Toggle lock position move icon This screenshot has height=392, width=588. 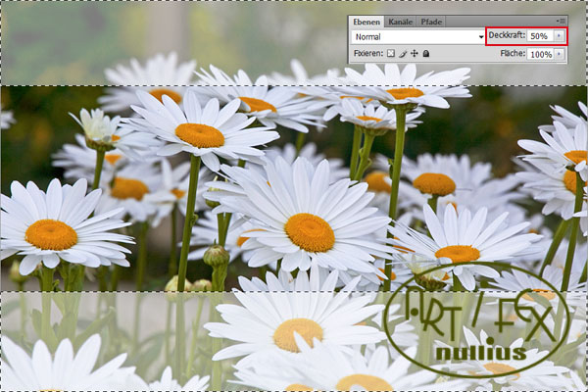[414, 54]
